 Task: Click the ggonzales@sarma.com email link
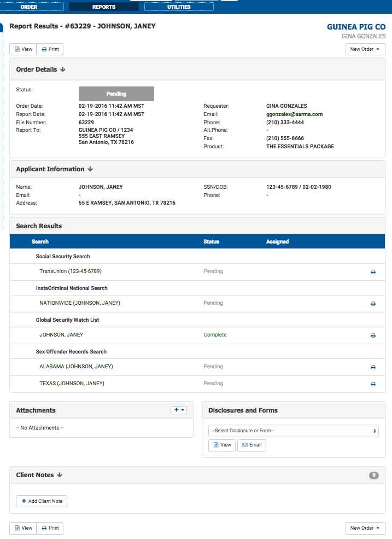click(294, 114)
